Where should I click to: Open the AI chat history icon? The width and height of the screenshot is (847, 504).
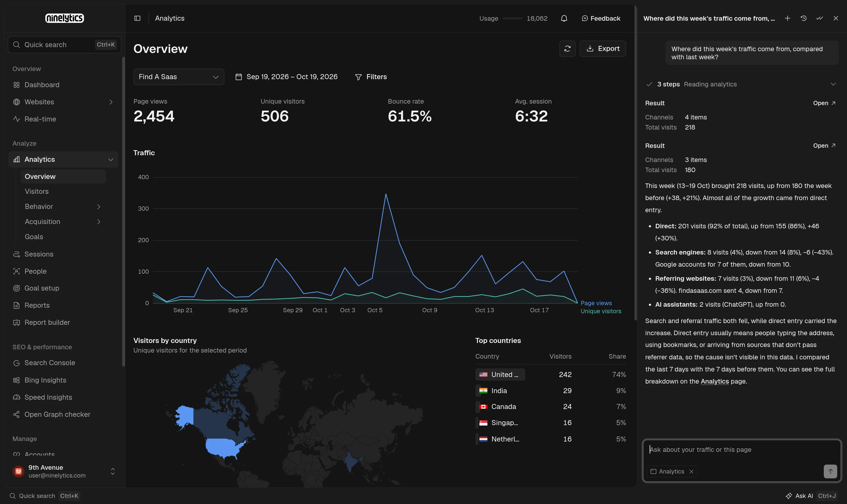pos(803,18)
